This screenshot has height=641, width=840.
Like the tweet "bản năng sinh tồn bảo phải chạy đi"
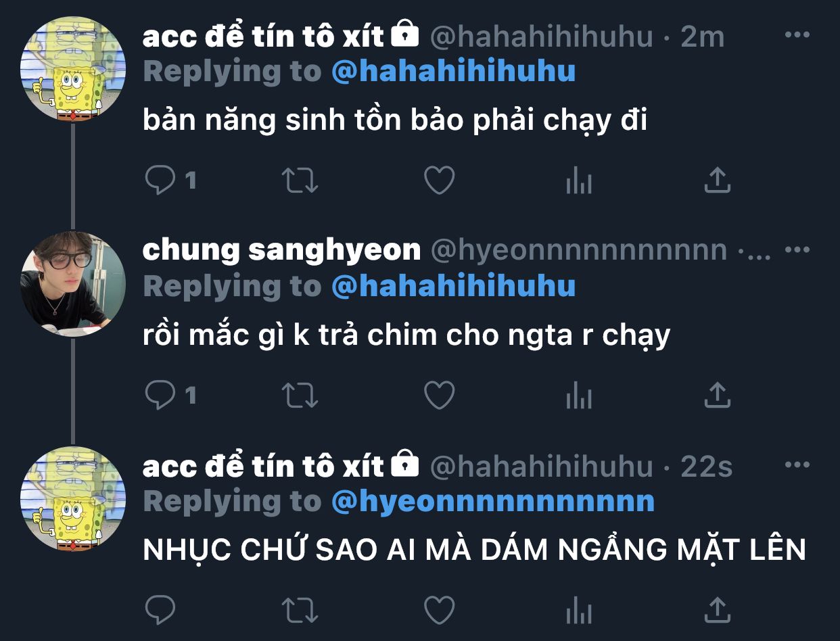(x=439, y=181)
